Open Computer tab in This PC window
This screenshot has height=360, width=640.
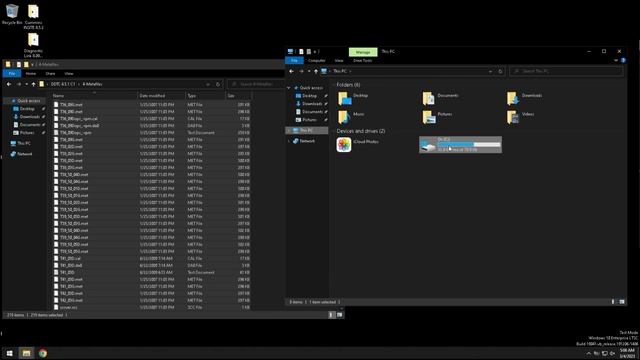coord(317,60)
